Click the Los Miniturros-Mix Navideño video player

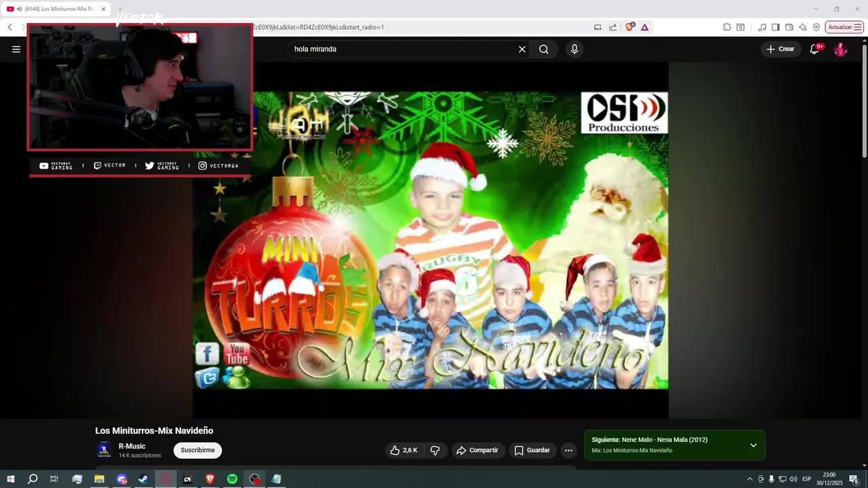click(431, 240)
